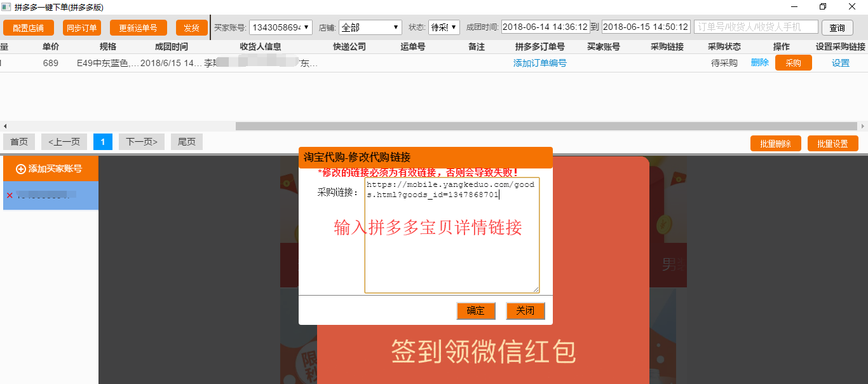Go to 尾页 last page
The width and height of the screenshot is (868, 384).
pos(187,142)
